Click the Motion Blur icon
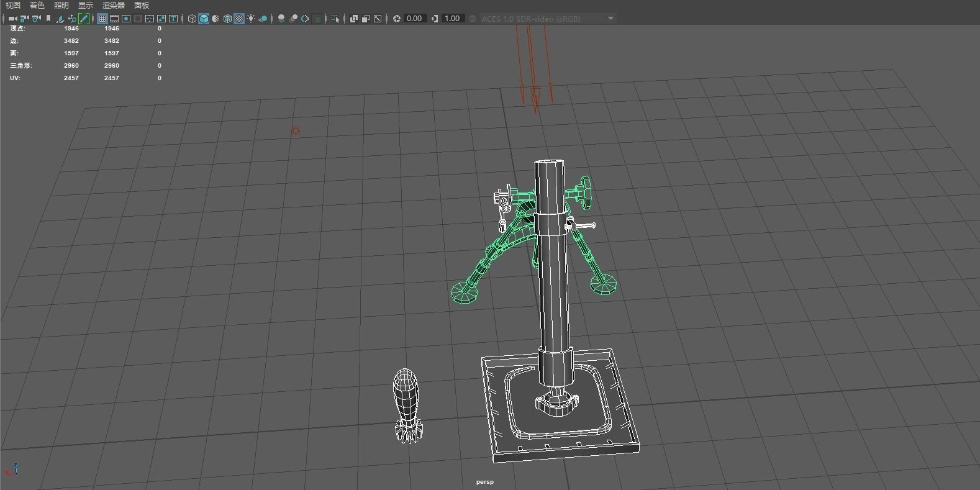The image size is (980, 490). [x=293, y=19]
